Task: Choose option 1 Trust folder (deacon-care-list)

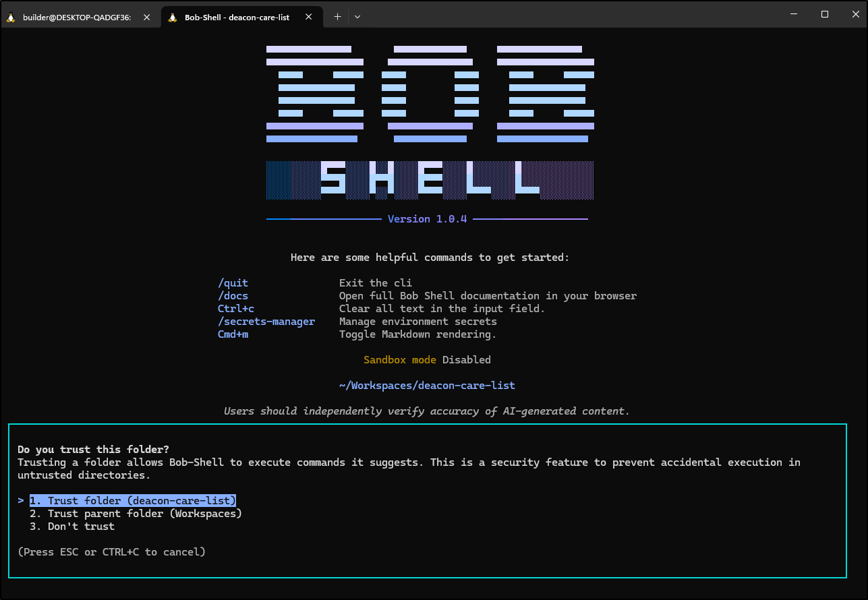Action: 133,501
